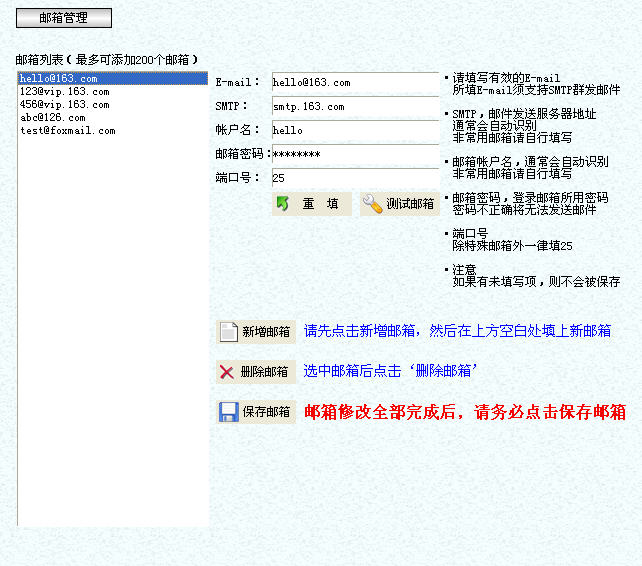
Task: Click the wrench test mailbox icon
Action: pyautogui.click(x=372, y=204)
